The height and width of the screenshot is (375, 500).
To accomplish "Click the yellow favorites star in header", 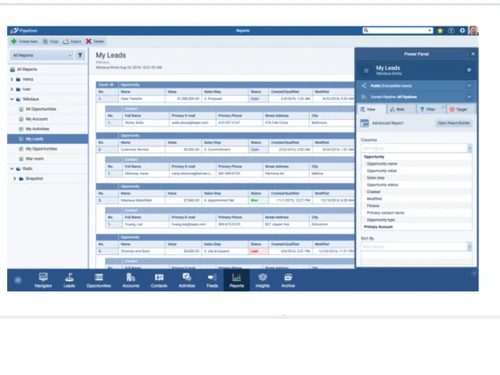I will (440, 31).
